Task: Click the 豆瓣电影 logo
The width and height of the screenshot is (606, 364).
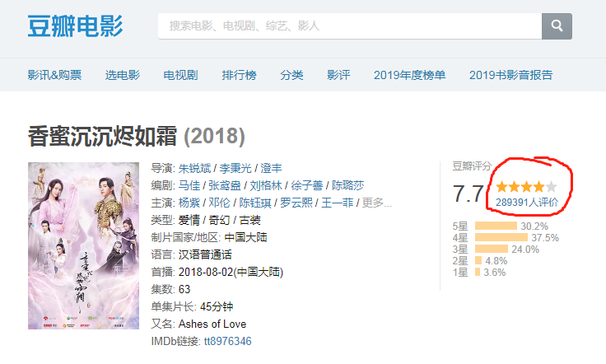Action: (x=76, y=26)
